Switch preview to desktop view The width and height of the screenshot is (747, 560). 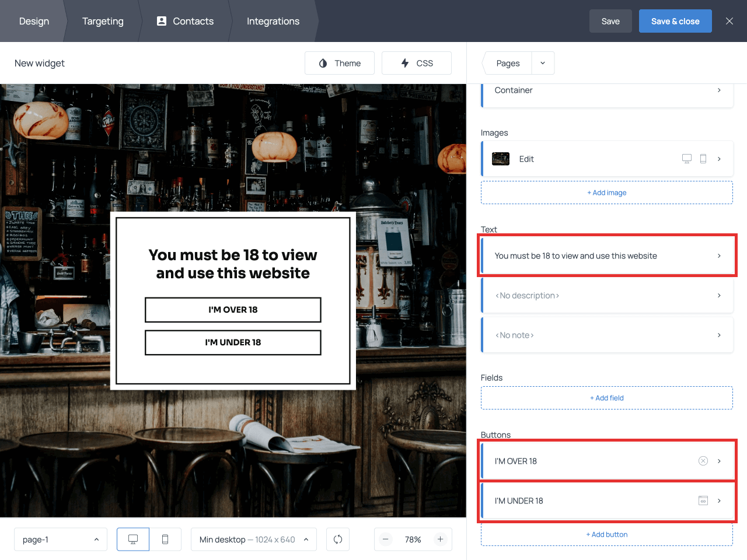tap(132, 539)
